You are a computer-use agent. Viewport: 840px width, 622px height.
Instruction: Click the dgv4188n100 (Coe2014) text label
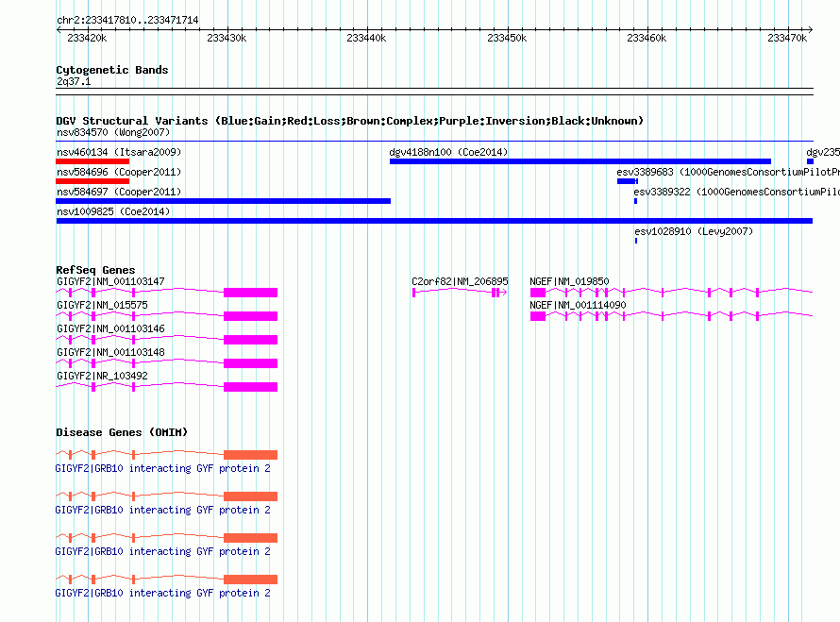pos(448,152)
